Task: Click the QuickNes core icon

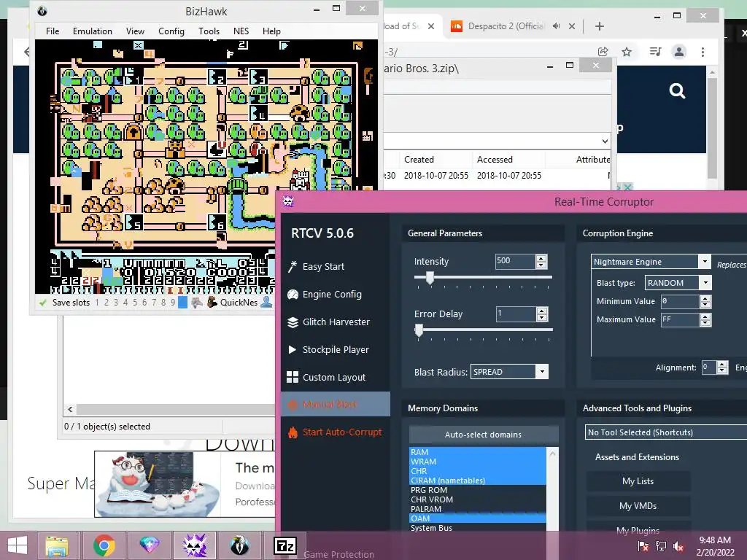Action: pos(212,303)
